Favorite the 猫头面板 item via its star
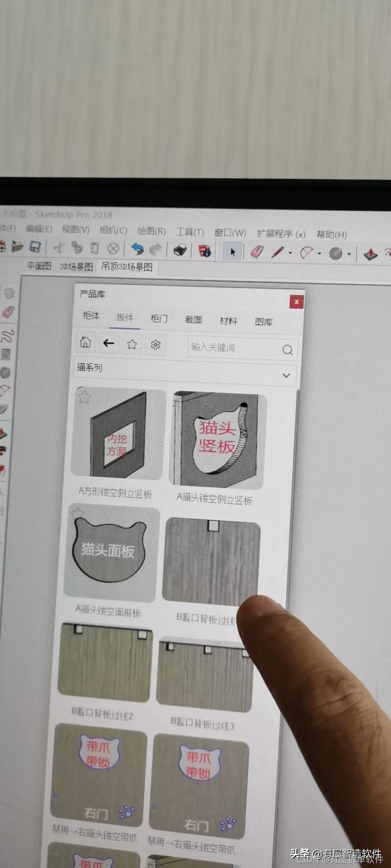391x868 pixels. 77,513
